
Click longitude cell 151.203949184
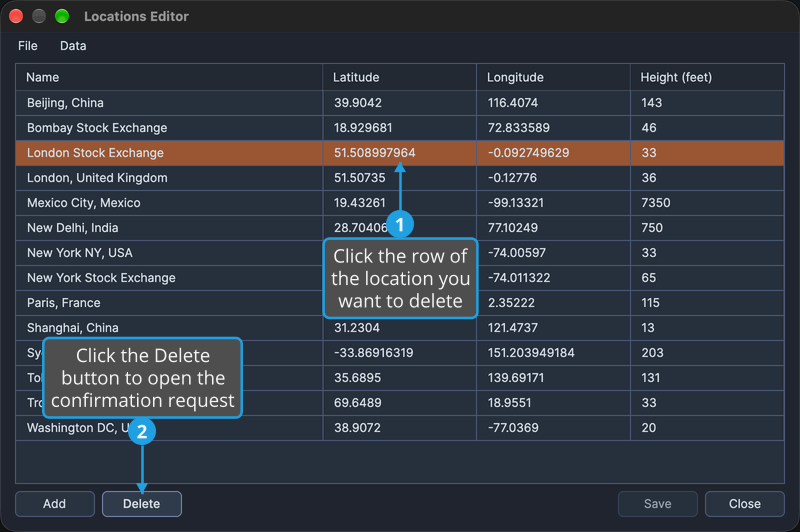(553, 353)
